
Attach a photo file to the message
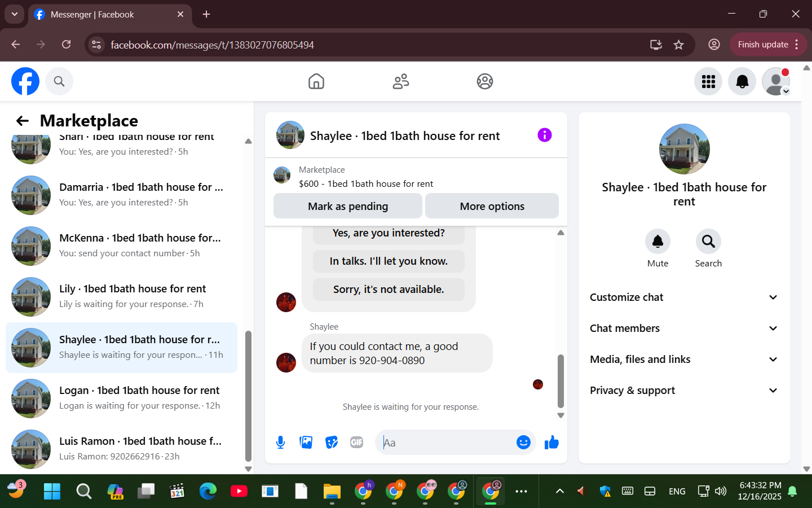pyautogui.click(x=306, y=443)
